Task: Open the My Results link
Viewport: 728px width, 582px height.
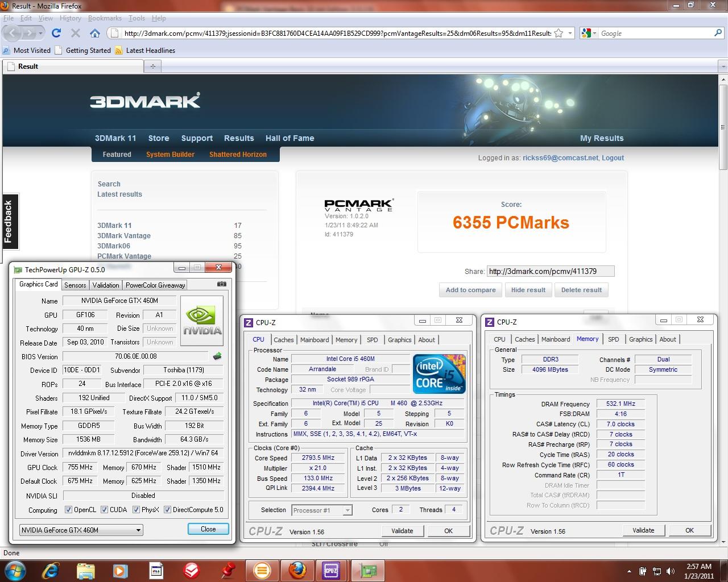Action: tap(602, 138)
